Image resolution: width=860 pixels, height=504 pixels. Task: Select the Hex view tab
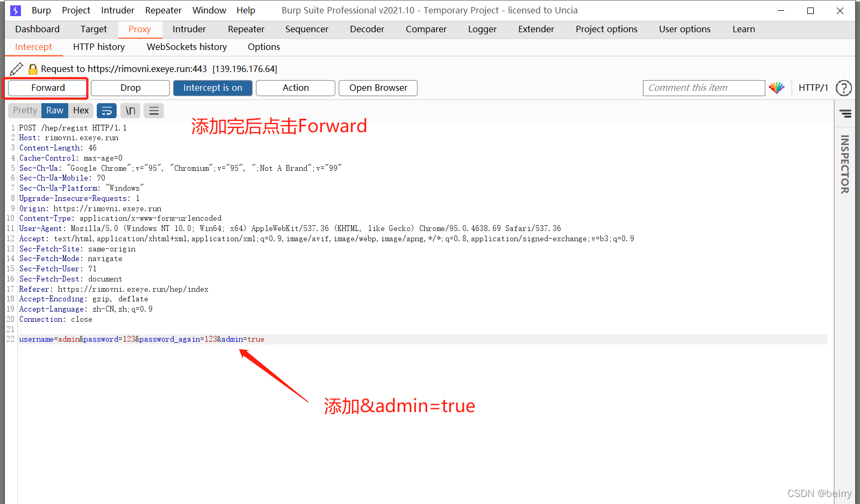(x=81, y=111)
